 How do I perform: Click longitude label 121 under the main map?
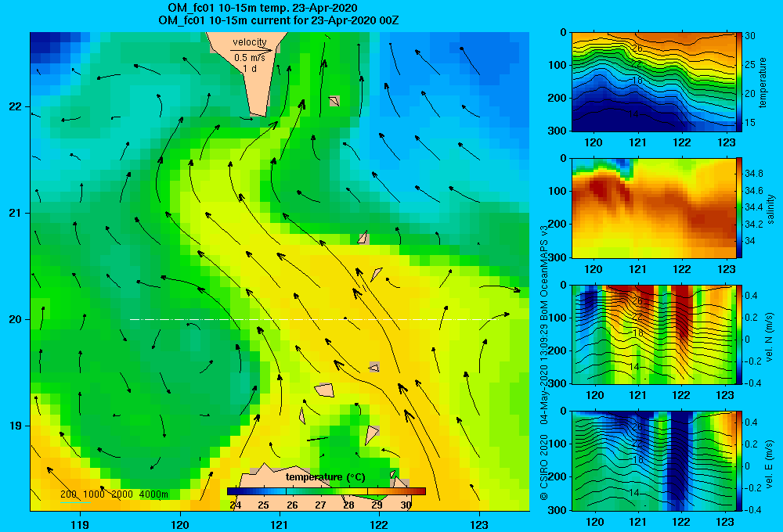pos(280,524)
